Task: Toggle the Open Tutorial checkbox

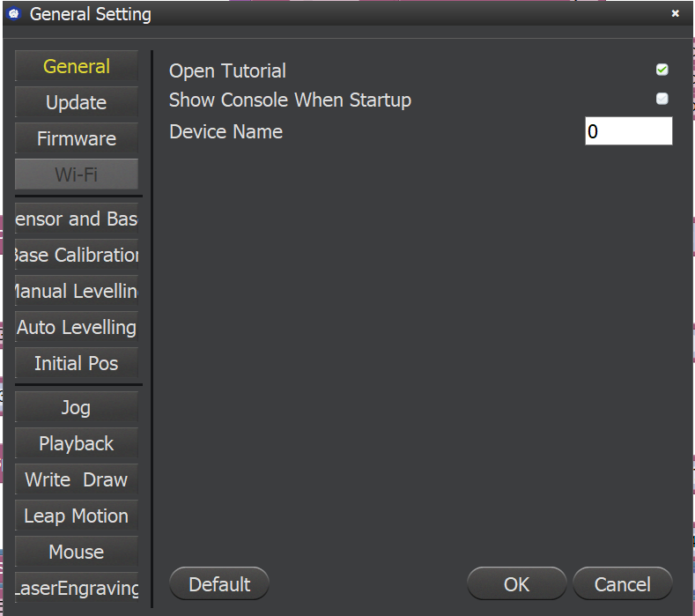Action: [662, 71]
